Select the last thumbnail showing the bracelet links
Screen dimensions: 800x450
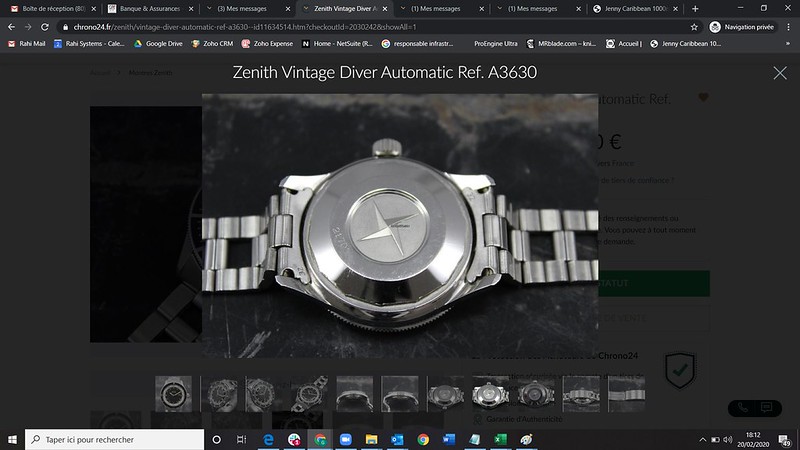pos(627,394)
